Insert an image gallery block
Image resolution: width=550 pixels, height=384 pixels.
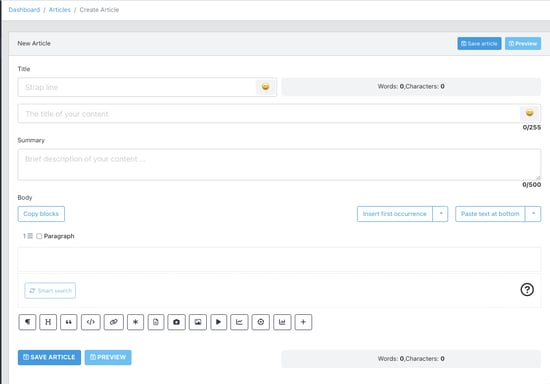pos(198,322)
